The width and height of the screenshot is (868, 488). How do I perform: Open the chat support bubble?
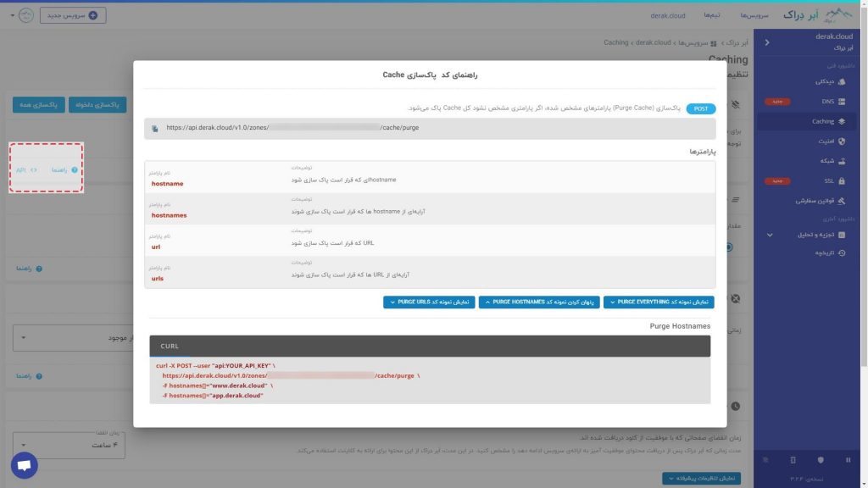coord(25,465)
